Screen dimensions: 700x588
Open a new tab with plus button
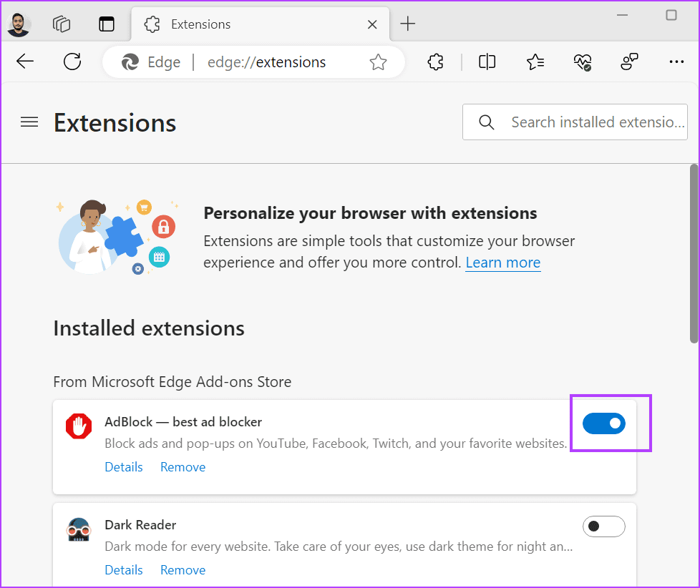point(407,24)
